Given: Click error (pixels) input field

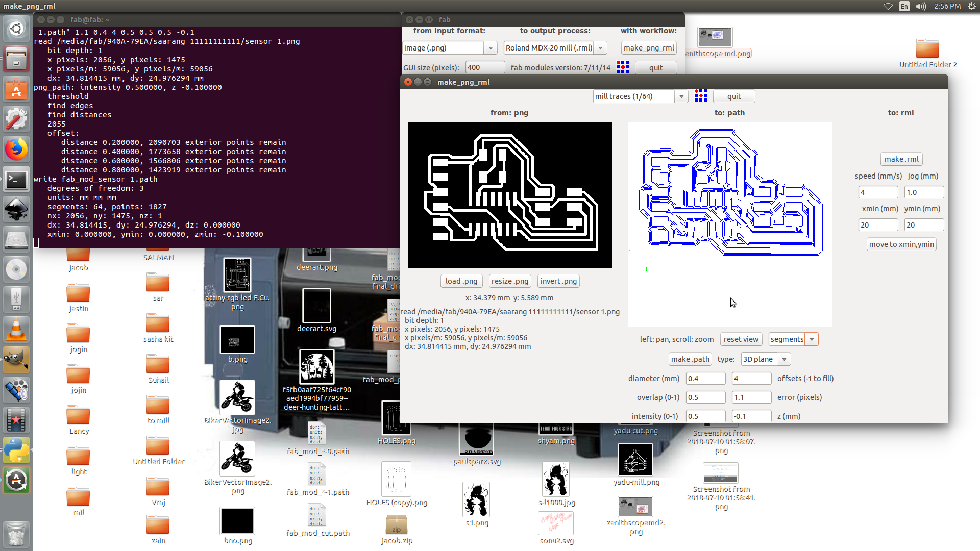Looking at the screenshot, I should [x=751, y=397].
